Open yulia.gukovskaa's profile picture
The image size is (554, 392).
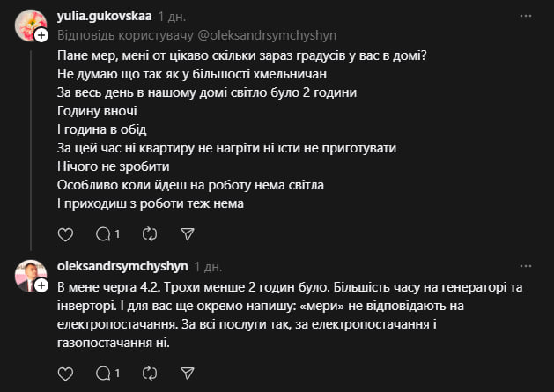[x=30, y=26]
